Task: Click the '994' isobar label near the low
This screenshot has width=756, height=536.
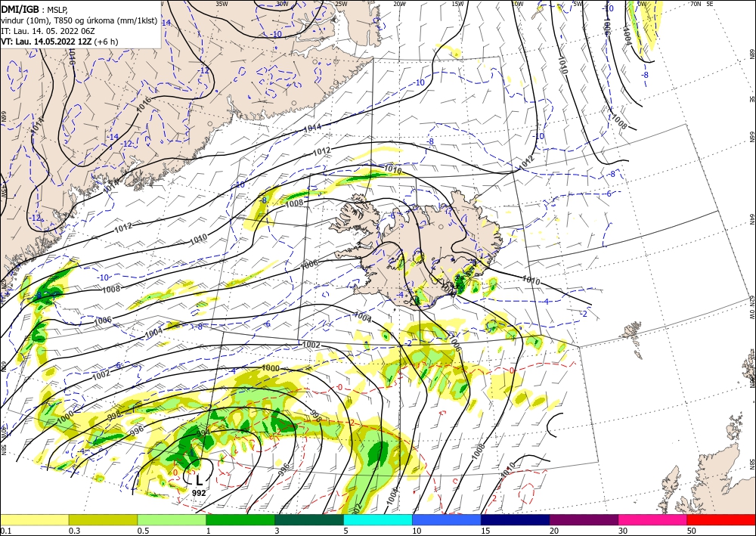Action: coord(204,433)
